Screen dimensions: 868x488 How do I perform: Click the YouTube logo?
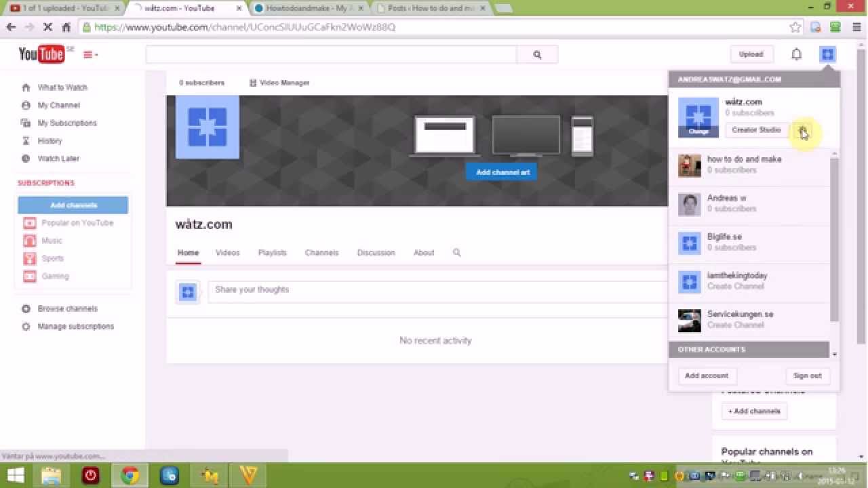(x=41, y=54)
